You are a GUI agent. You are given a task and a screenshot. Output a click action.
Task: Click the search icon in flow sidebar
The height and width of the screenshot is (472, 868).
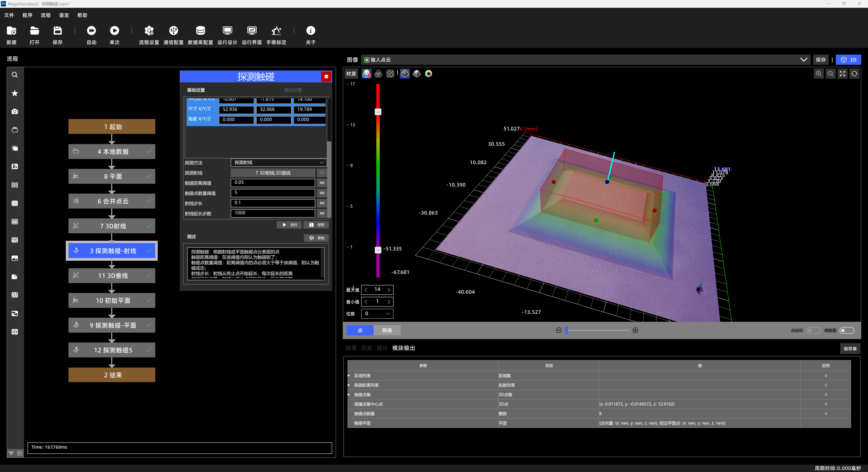click(x=15, y=75)
